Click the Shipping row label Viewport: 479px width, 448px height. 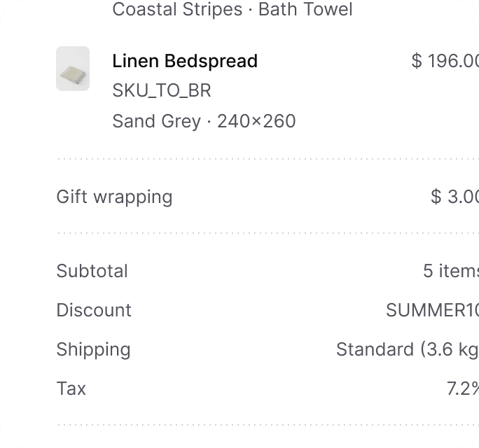coord(93,349)
